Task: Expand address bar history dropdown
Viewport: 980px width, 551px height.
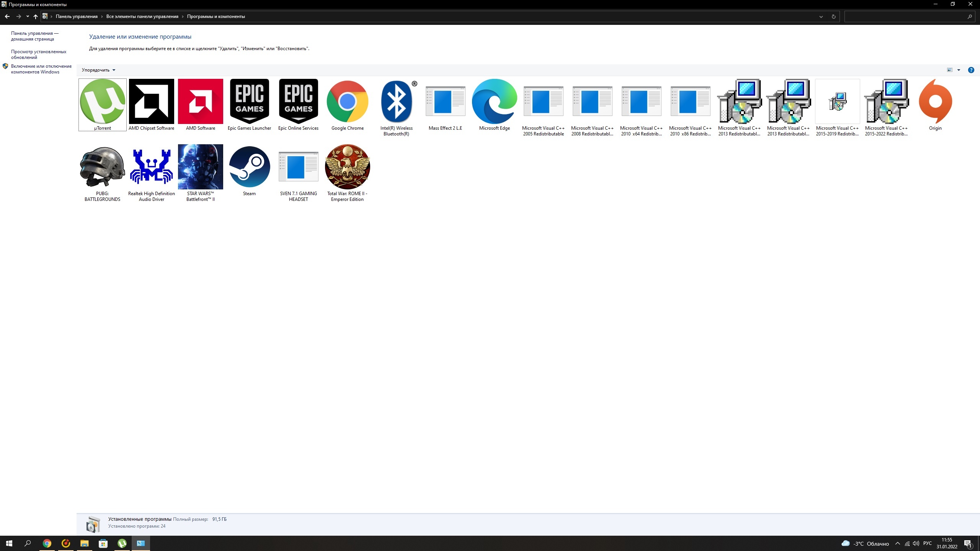Action: (821, 16)
